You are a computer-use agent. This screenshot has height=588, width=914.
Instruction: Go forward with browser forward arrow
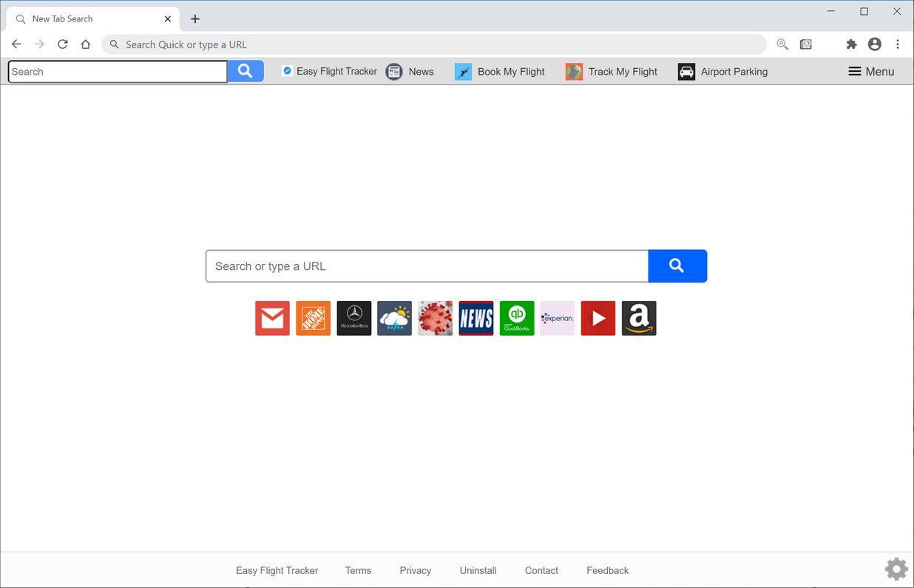39,44
